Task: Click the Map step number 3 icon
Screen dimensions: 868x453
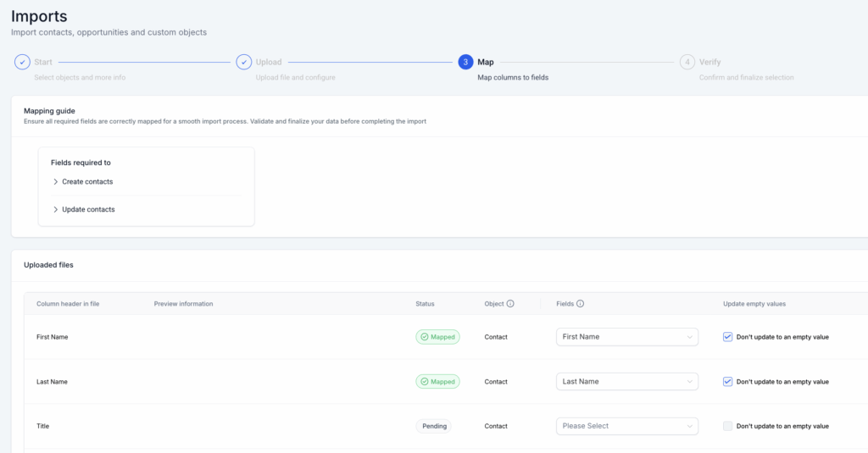Action: 465,62
